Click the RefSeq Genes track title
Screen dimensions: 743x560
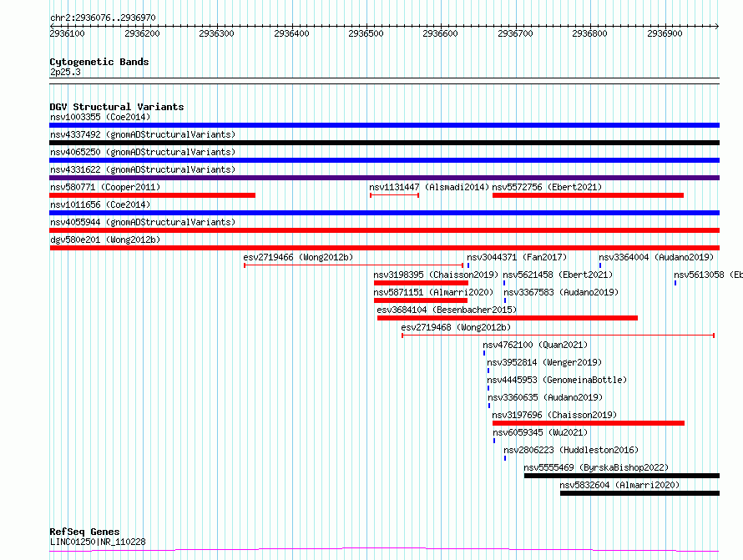84,532
